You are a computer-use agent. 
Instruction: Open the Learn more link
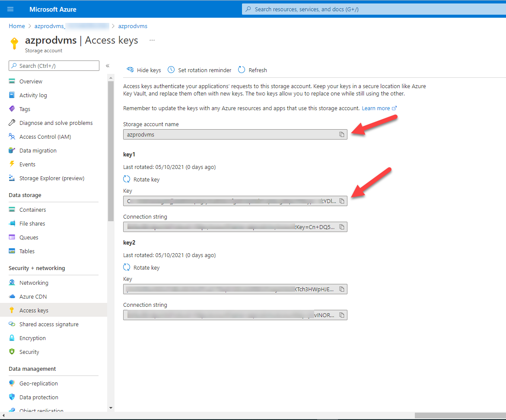tap(379, 108)
